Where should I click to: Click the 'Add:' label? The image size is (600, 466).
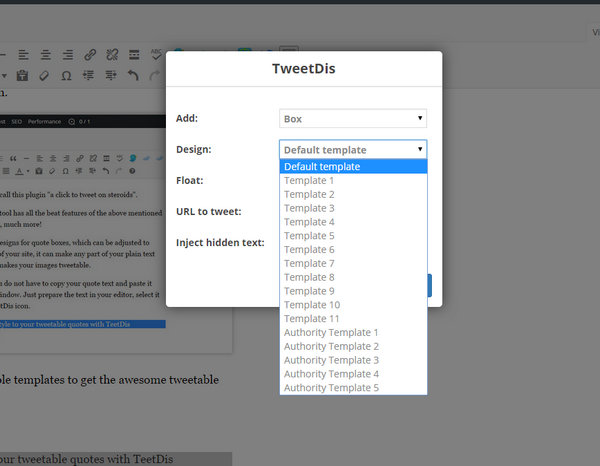coord(187,118)
